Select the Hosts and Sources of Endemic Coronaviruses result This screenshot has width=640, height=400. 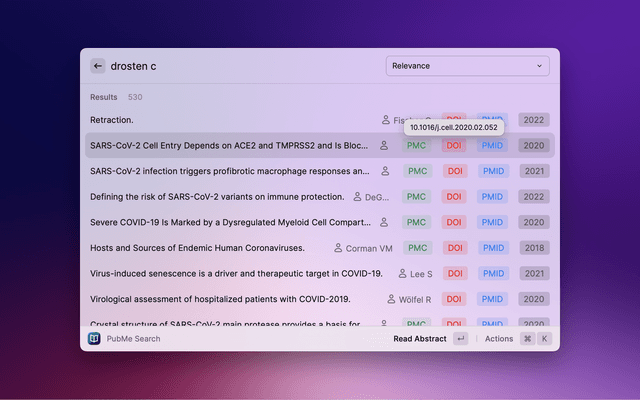(x=208, y=248)
